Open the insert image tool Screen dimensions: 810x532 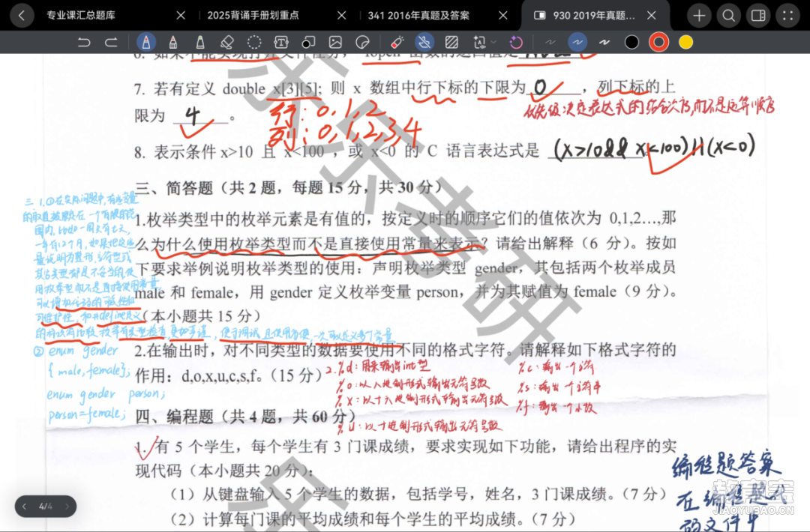pyautogui.click(x=335, y=43)
